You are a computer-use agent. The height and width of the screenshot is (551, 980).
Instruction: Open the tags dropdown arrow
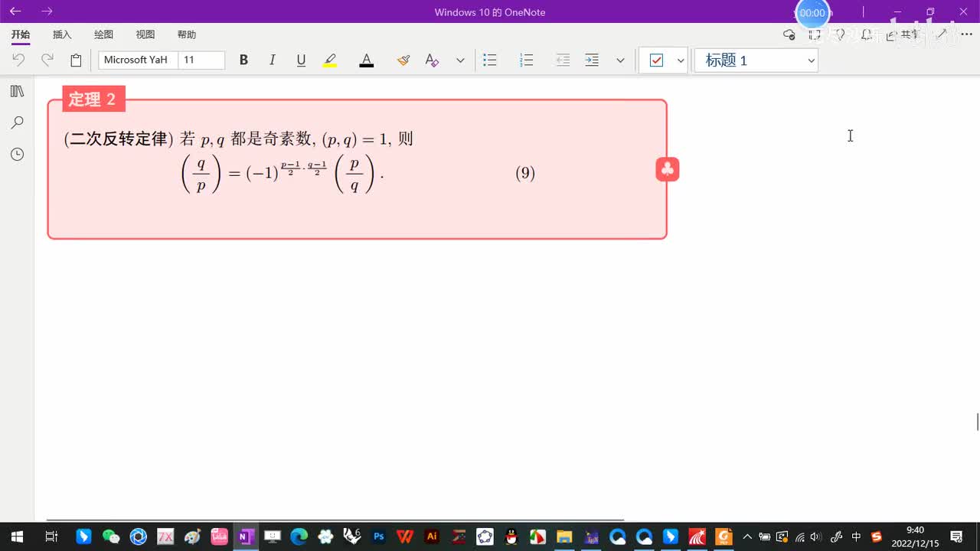click(680, 60)
